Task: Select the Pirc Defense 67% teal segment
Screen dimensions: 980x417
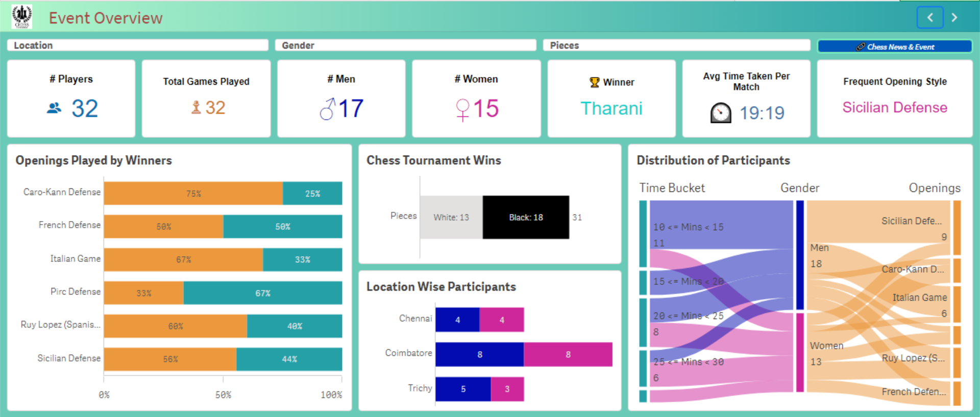Action: coord(263,293)
